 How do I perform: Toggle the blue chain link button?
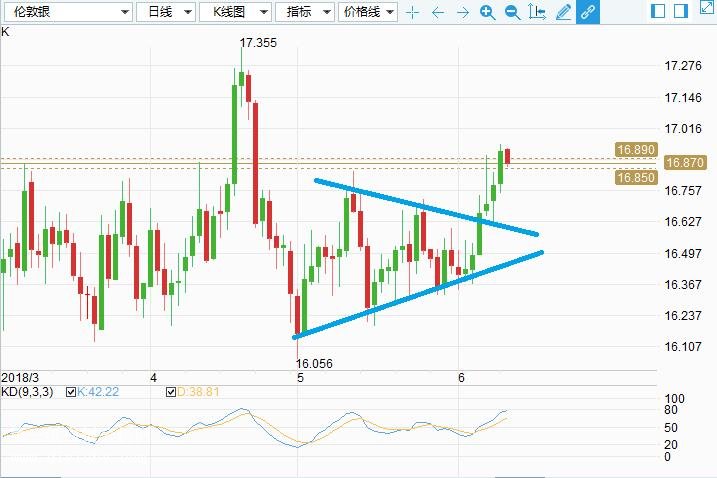tap(588, 12)
